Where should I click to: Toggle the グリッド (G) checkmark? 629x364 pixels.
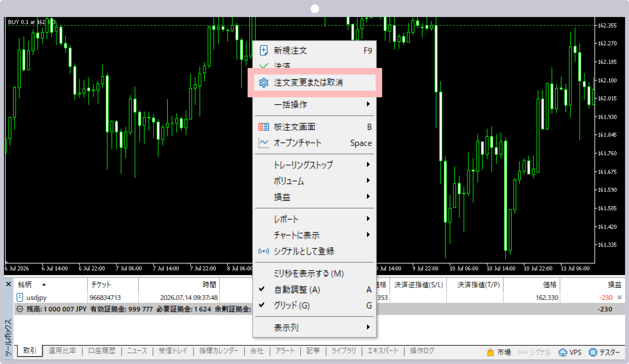261,305
